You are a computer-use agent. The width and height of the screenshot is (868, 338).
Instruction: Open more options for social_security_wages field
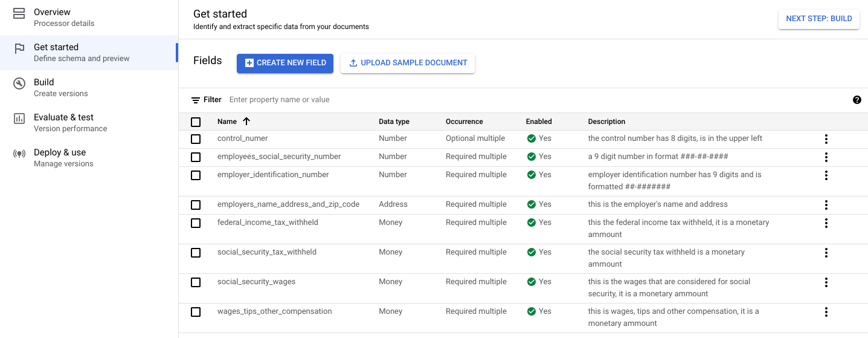826,282
